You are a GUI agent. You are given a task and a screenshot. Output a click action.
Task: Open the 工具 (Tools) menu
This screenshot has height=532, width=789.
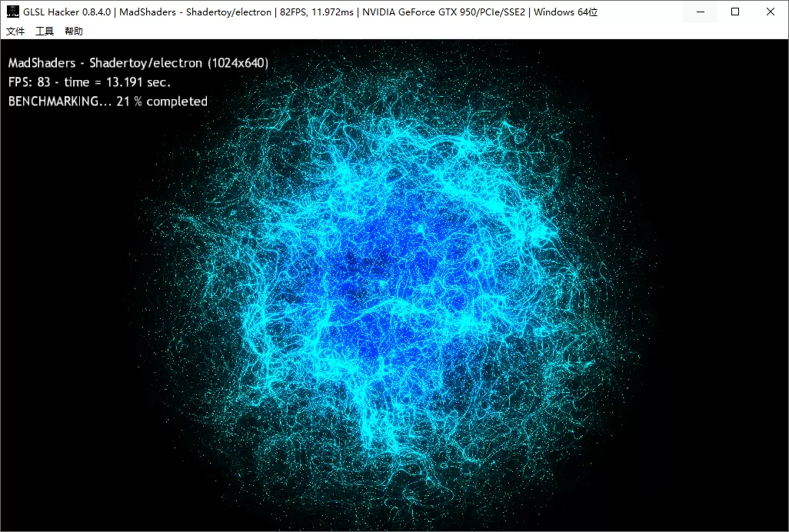point(44,32)
